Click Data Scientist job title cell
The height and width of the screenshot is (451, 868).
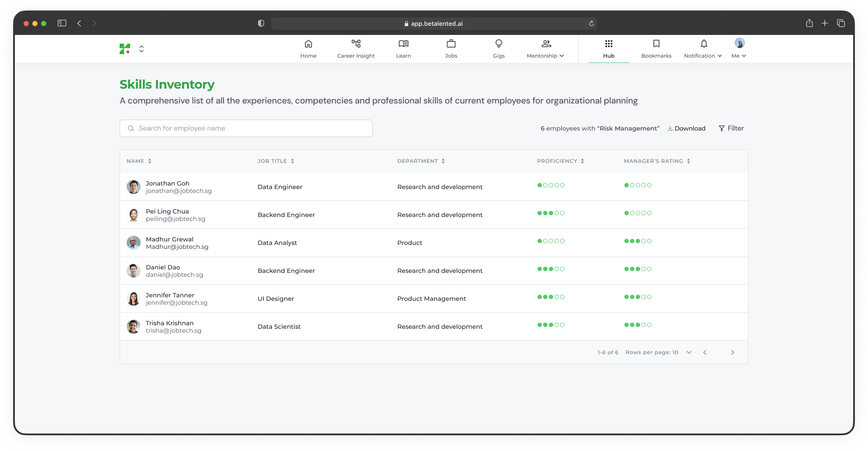pyautogui.click(x=279, y=327)
